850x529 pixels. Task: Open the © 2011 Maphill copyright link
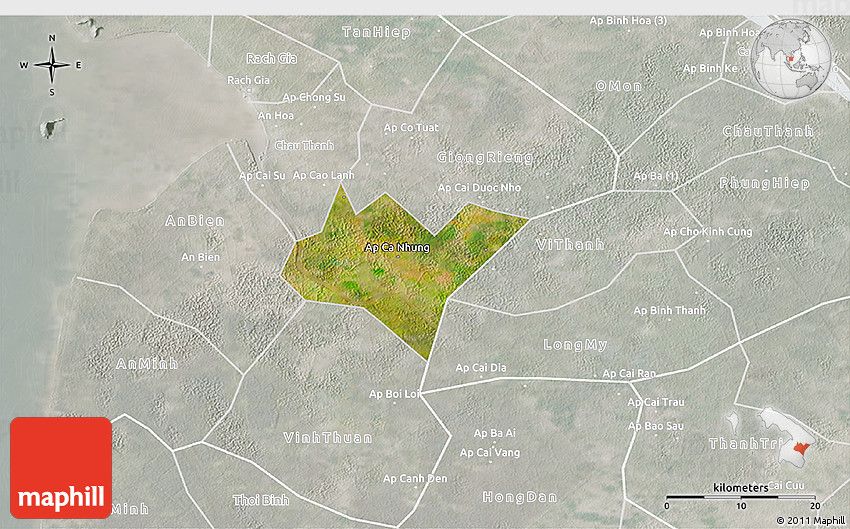coord(810,520)
